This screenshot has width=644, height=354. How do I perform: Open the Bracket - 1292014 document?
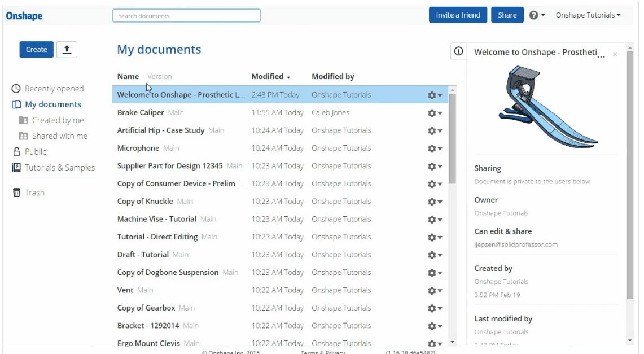pyautogui.click(x=148, y=326)
